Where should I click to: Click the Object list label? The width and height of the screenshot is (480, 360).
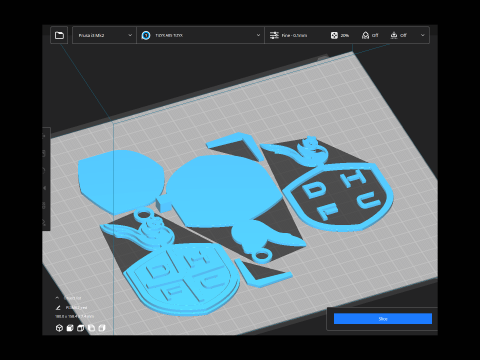[72, 298]
